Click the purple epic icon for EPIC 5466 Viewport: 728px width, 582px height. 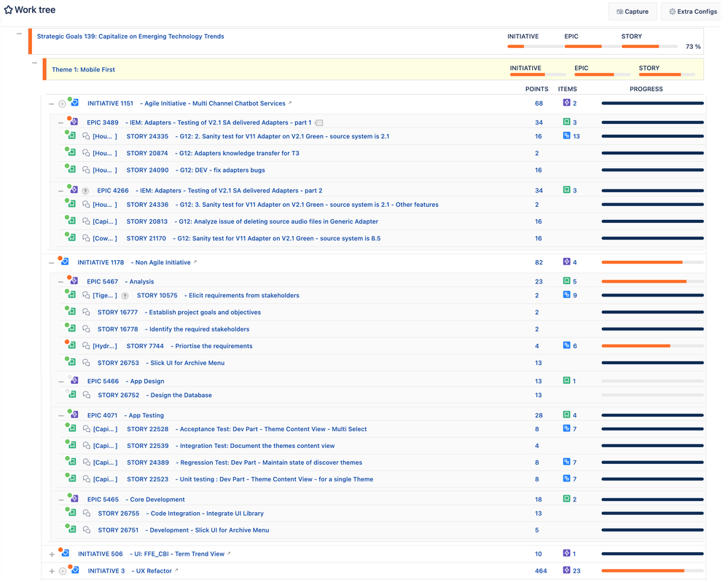(74, 381)
